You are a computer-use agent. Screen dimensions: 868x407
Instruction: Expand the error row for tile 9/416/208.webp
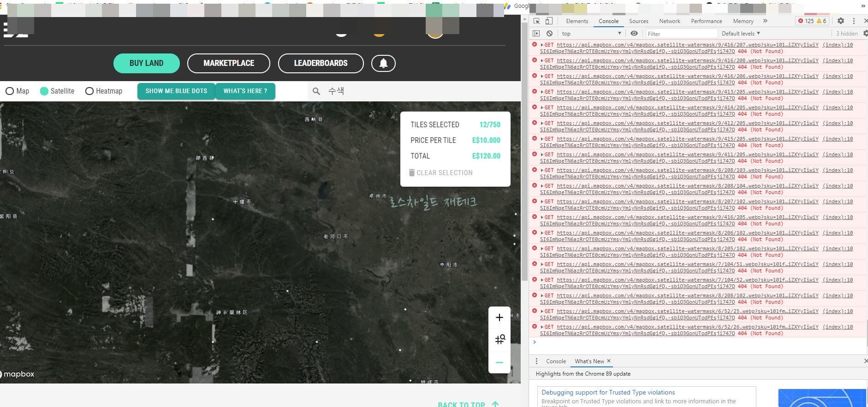coord(542,61)
